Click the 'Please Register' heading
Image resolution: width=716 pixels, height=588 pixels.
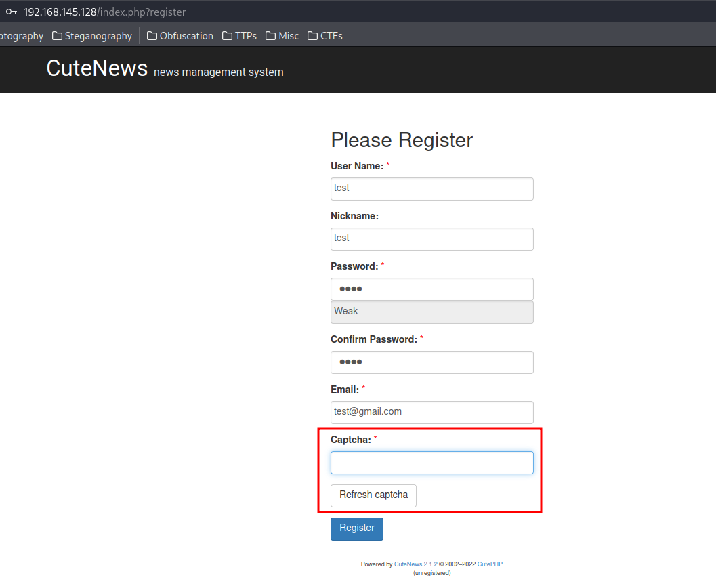(402, 140)
